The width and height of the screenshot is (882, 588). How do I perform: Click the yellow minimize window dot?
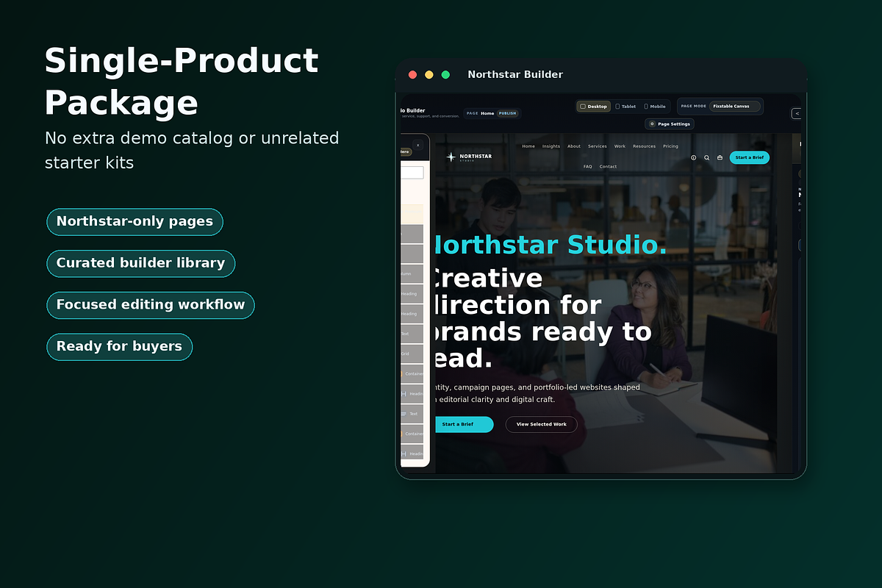tap(429, 74)
